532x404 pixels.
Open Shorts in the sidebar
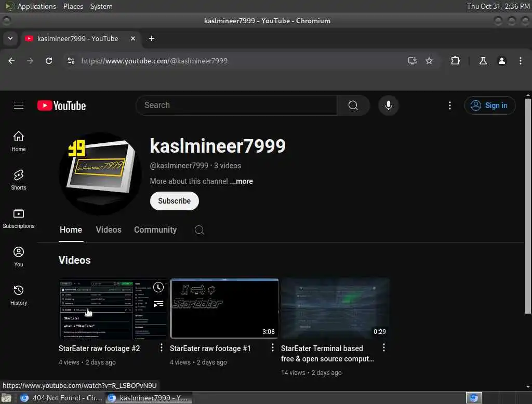pyautogui.click(x=19, y=180)
